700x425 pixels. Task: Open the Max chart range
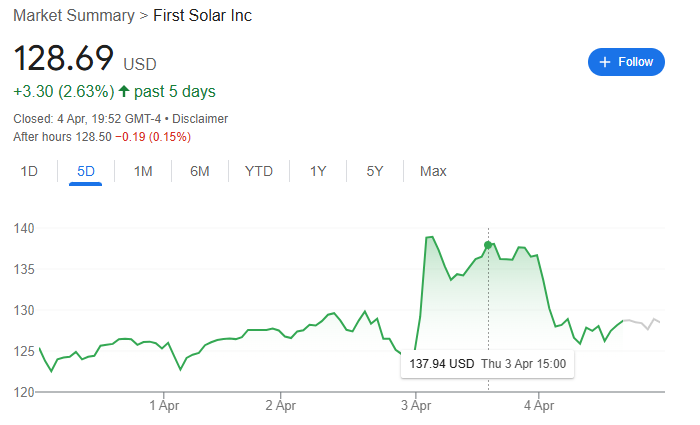[x=433, y=171]
